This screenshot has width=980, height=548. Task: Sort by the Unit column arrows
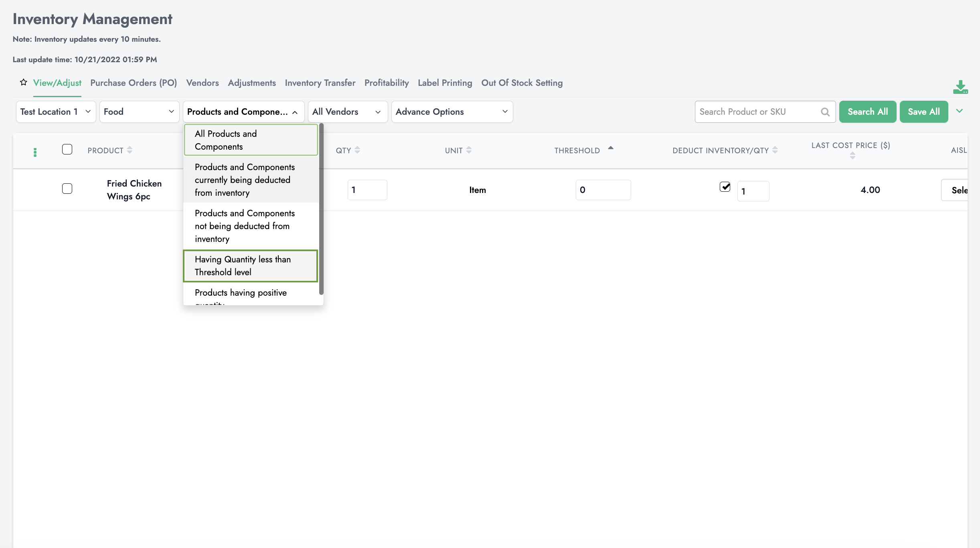coord(469,150)
